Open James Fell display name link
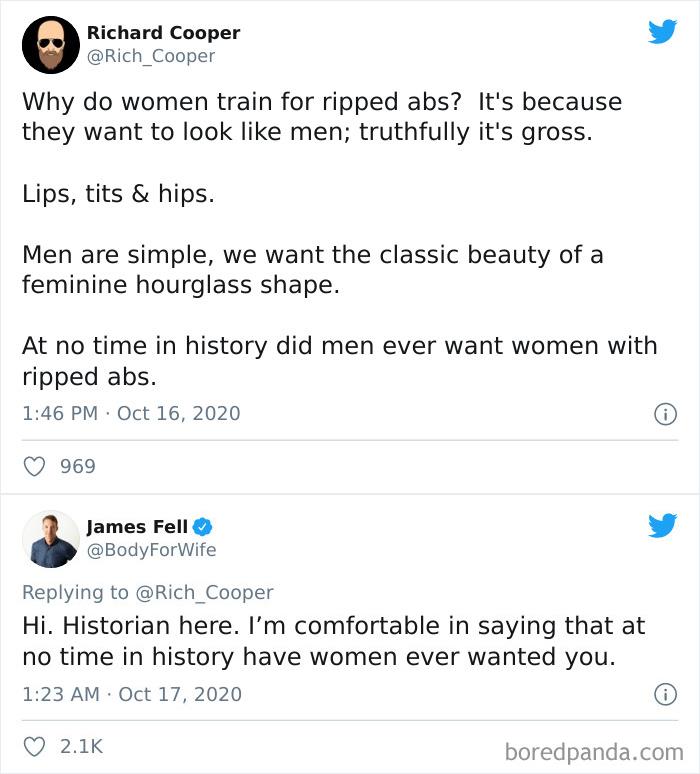Image resolution: width=700 pixels, height=774 pixels. (x=137, y=526)
